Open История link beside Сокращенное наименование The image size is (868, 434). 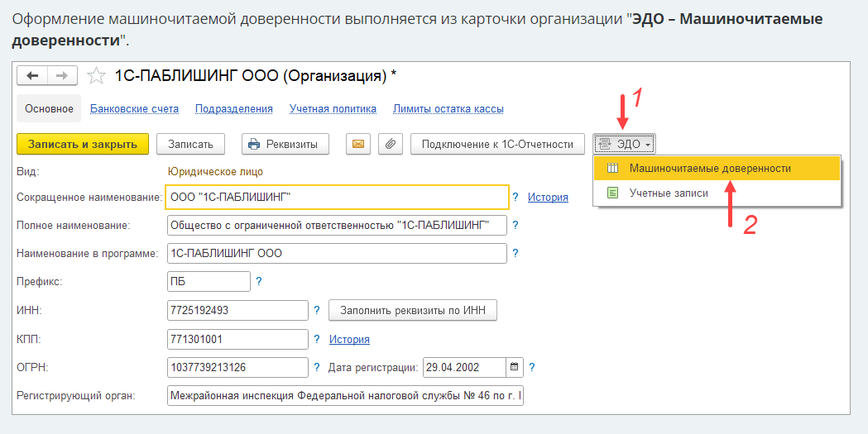[x=548, y=198]
